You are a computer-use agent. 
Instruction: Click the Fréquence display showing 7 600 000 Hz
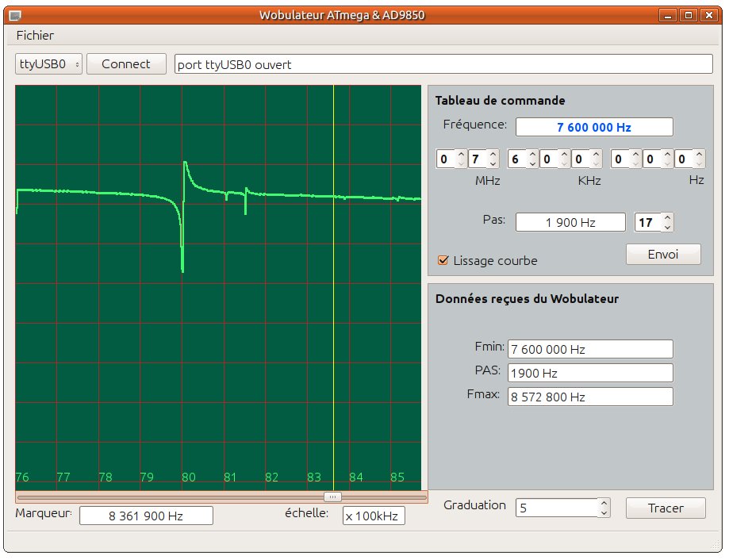click(x=594, y=127)
